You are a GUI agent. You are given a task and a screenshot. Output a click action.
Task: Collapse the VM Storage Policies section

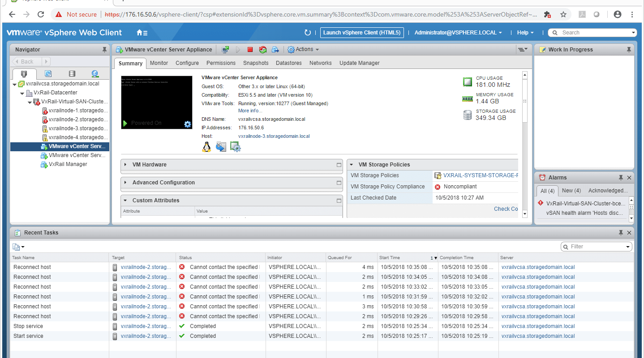click(352, 165)
